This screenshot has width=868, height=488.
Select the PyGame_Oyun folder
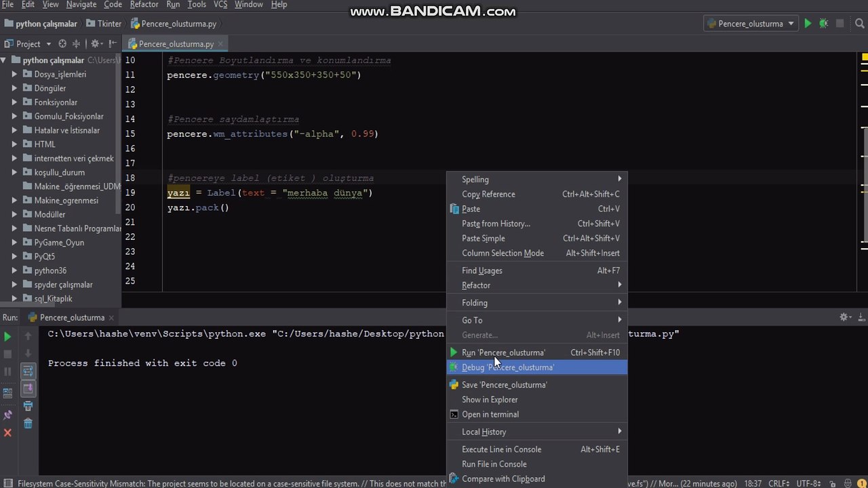tap(59, 243)
